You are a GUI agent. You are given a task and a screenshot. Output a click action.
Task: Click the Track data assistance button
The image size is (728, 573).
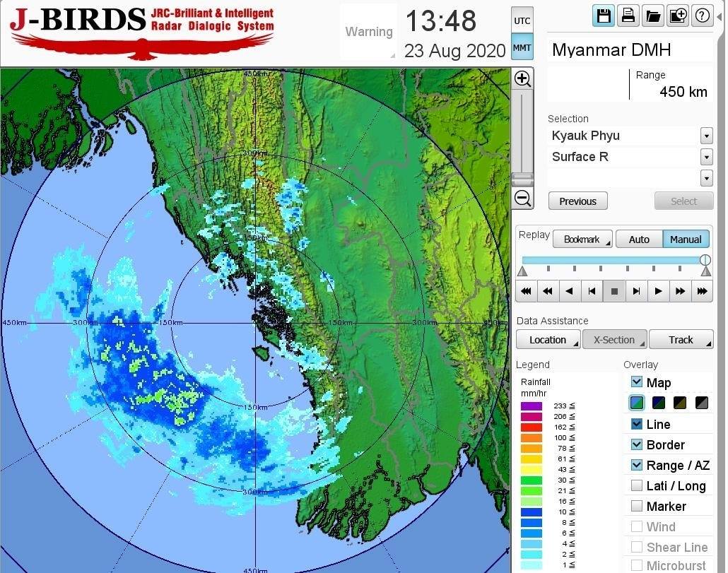coord(681,340)
